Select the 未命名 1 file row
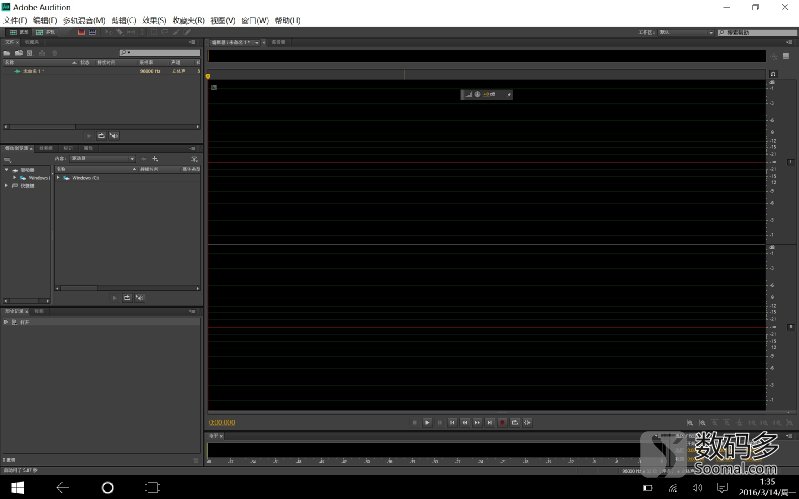 (x=101, y=71)
